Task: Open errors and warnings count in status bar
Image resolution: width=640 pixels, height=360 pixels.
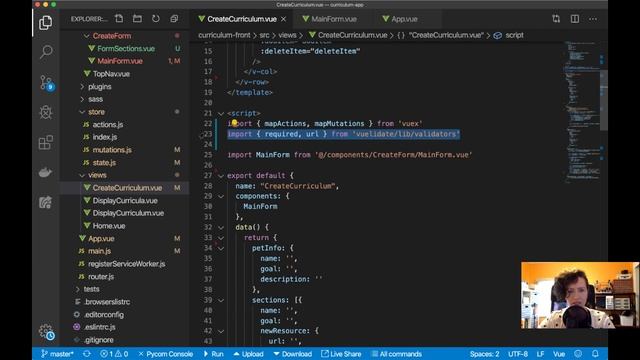Action: [x=114, y=354]
